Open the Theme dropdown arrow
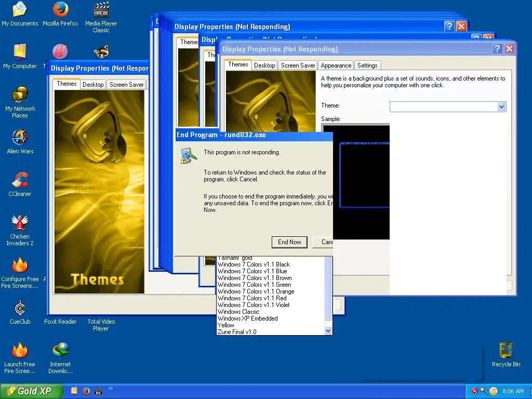The height and width of the screenshot is (399, 532). point(501,107)
